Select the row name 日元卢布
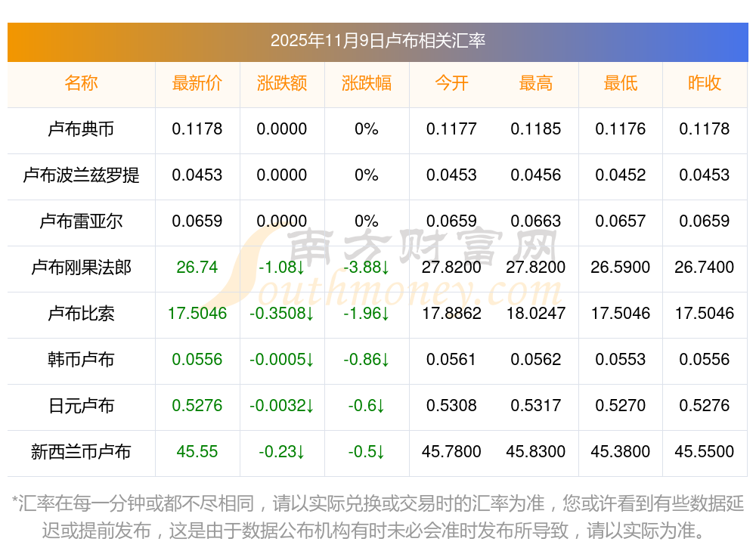 pyautogui.click(x=81, y=406)
